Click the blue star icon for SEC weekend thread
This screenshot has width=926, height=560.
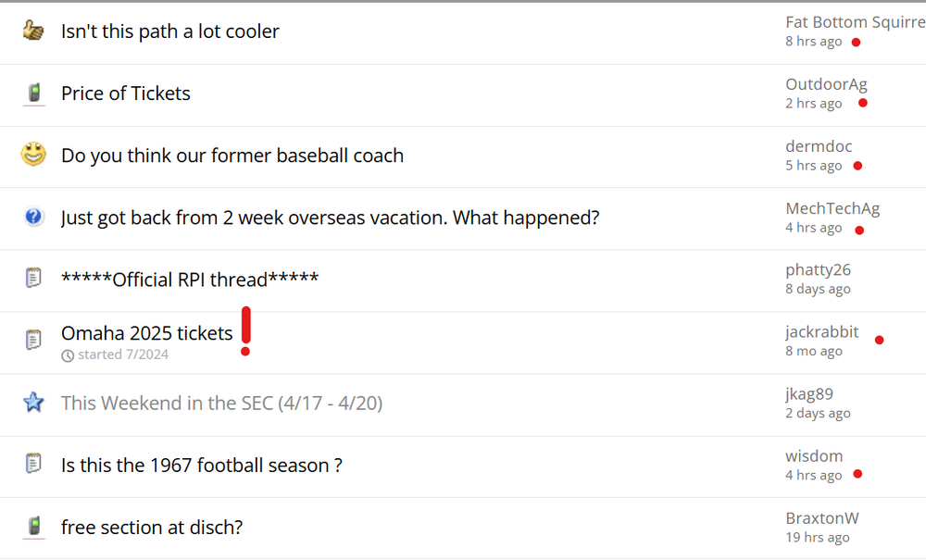(33, 402)
